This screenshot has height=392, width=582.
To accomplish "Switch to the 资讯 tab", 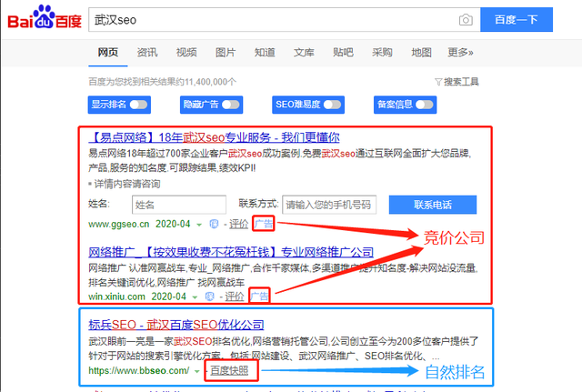I will pyautogui.click(x=147, y=53).
